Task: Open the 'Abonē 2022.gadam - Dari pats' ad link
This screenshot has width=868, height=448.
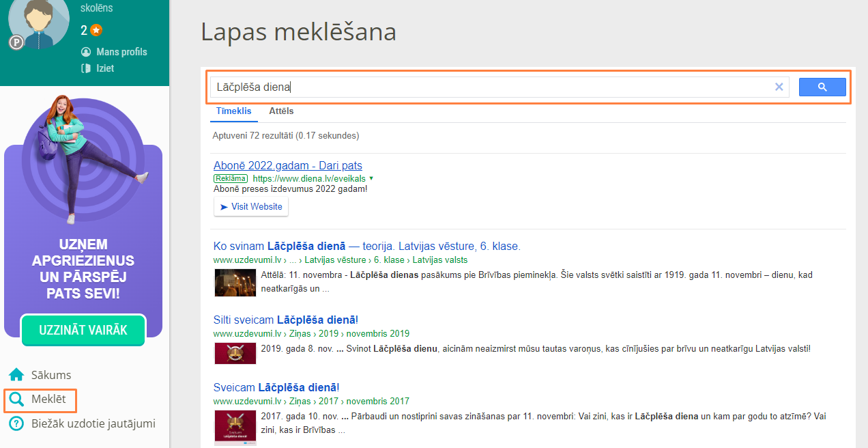Action: 287,165
